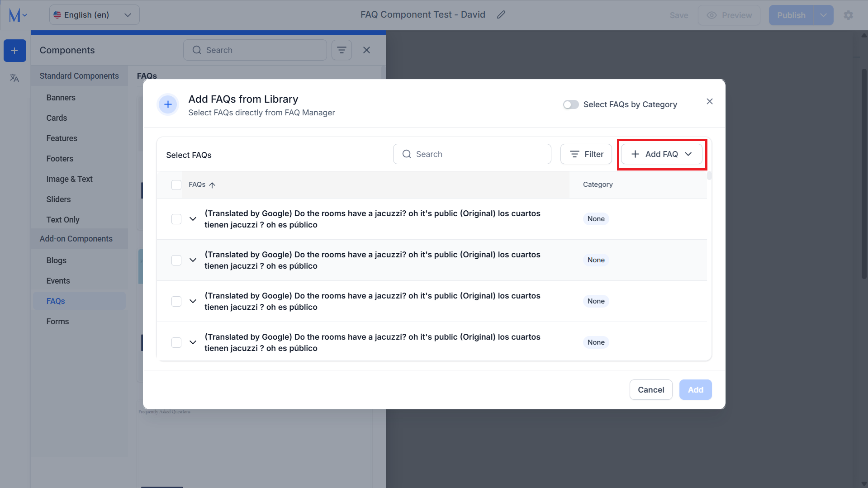Select Image & Text in components list
Image resolution: width=868 pixels, height=488 pixels.
click(x=69, y=179)
